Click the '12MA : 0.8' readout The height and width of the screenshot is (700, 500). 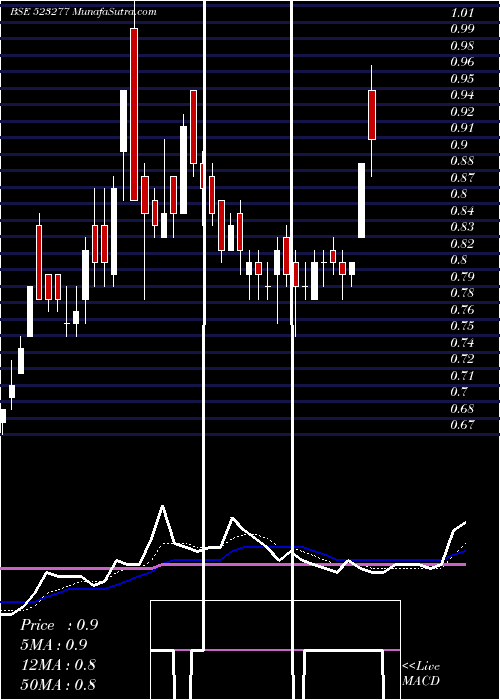[x=58, y=665]
